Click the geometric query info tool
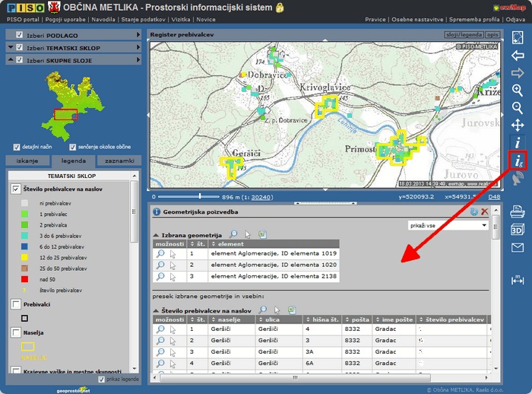532x394 pixels. (518, 160)
